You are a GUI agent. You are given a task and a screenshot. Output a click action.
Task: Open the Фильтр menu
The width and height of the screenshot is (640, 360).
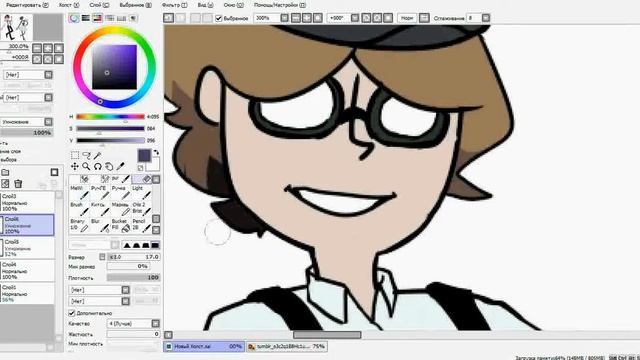pyautogui.click(x=174, y=5)
